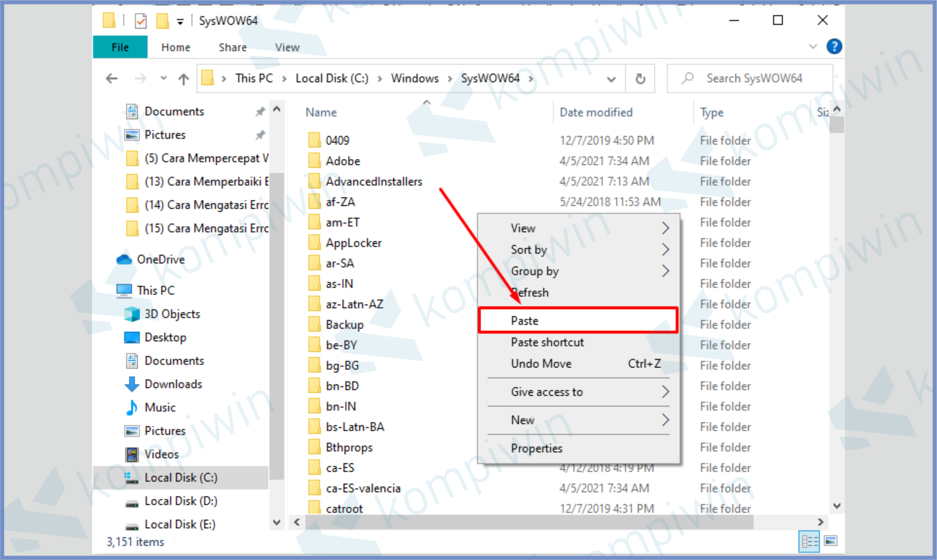Open recent locations dropdown arrow
This screenshot has width=937, height=560.
[x=163, y=78]
